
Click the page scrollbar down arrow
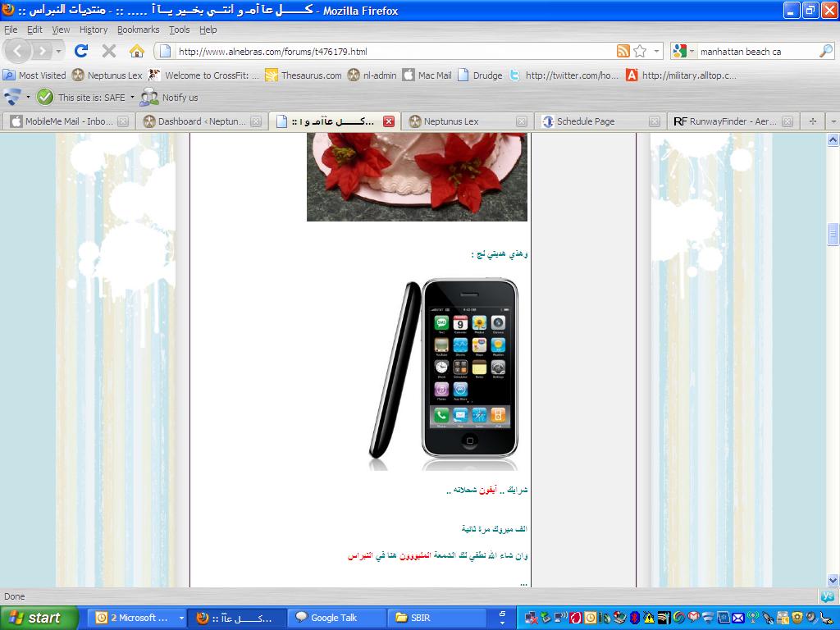[x=833, y=580]
